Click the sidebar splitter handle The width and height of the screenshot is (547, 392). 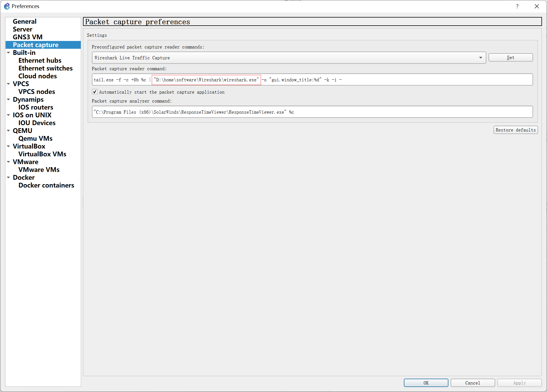click(82, 202)
